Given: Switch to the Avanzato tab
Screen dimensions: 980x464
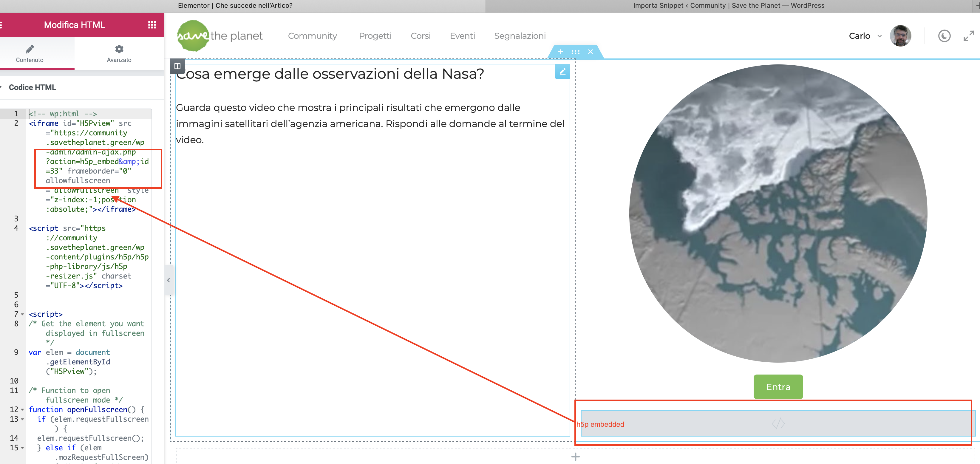Looking at the screenshot, I should (119, 54).
